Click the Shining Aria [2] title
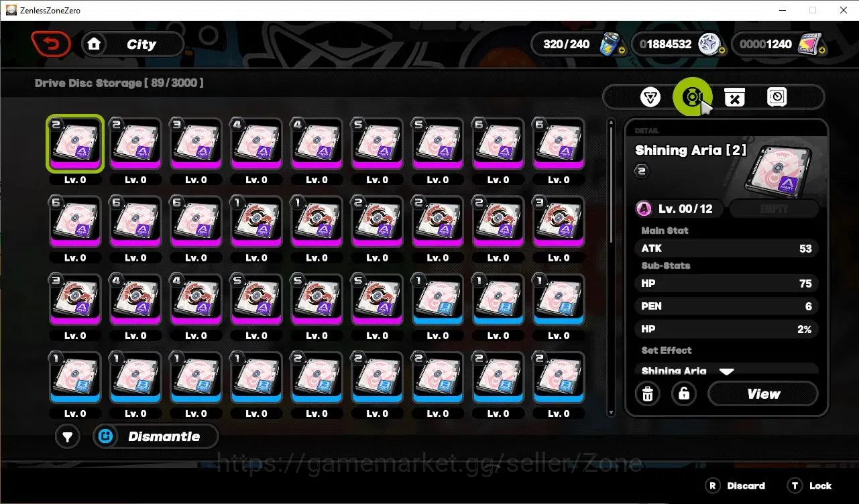The image size is (859, 504). [691, 150]
